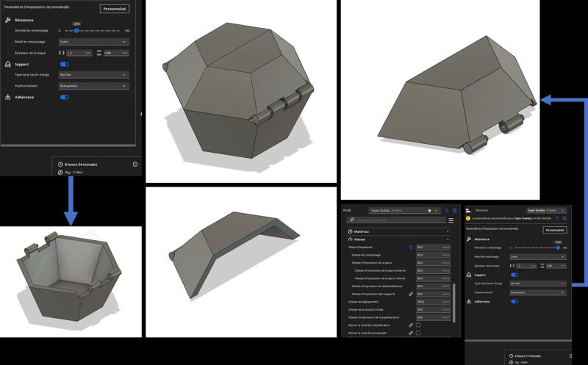Image resolution: width=588 pixels, height=365 pixels.
Task: Open the Profil Super Quality dropdown
Action: pos(404,211)
